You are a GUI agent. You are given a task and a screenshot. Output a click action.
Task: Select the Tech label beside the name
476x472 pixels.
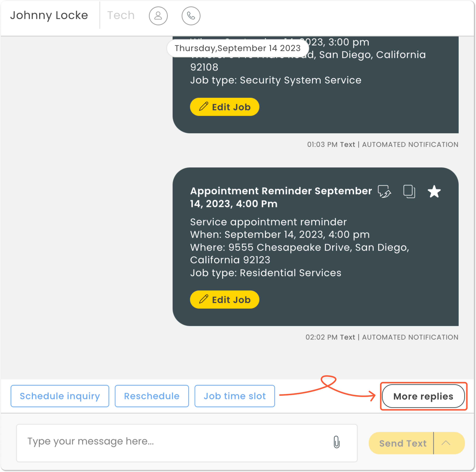click(x=120, y=15)
